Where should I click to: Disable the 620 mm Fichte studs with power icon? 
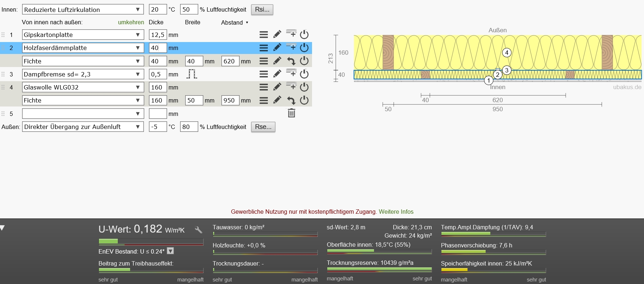304,61
